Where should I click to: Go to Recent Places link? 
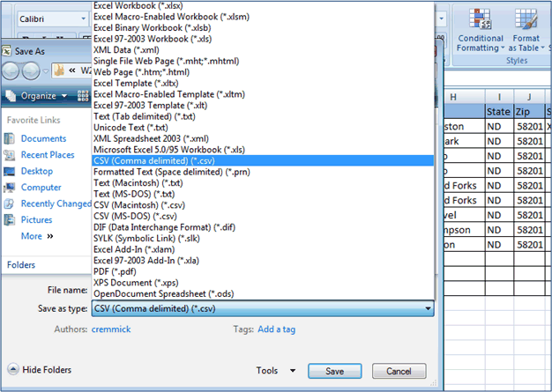(x=48, y=155)
